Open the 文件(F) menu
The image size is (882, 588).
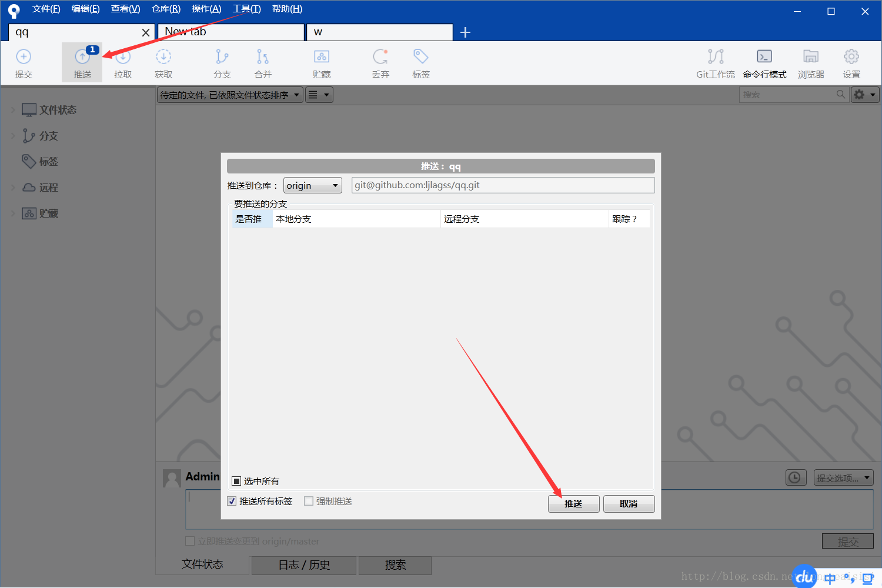click(x=46, y=9)
